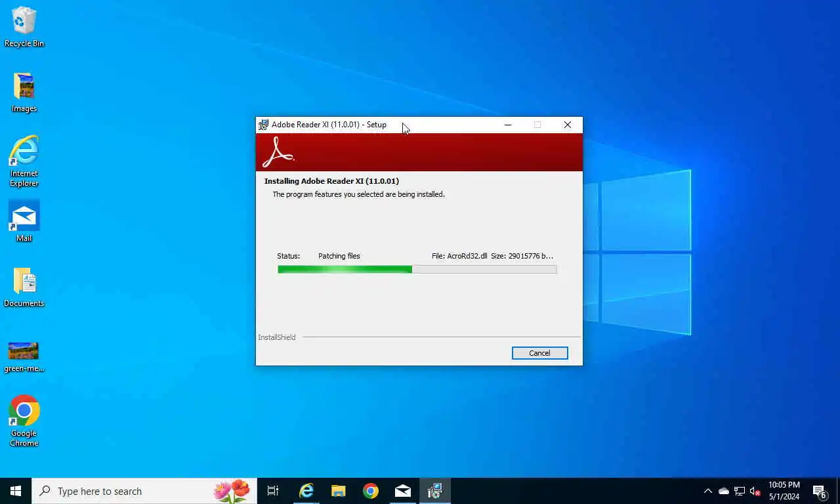840x504 pixels.
Task: Select the green-me... image file on desktop
Action: [x=24, y=357]
